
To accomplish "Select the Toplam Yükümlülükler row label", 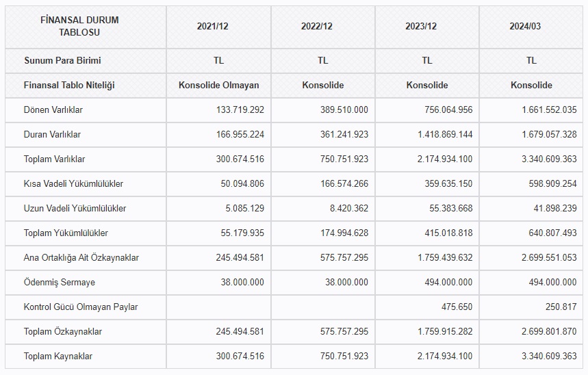I will (x=66, y=233).
